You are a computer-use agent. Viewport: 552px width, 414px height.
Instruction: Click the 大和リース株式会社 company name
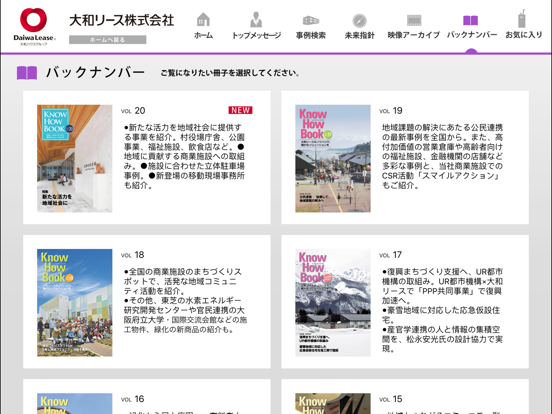pyautogui.click(x=121, y=20)
